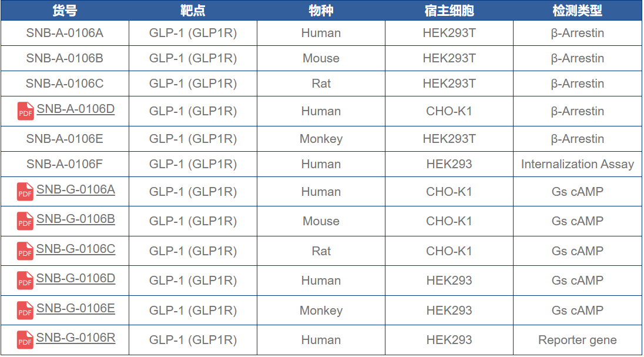Viewport: 644px width, 357px height.
Task: Click the SNB-G-0106C link
Action: (75, 249)
